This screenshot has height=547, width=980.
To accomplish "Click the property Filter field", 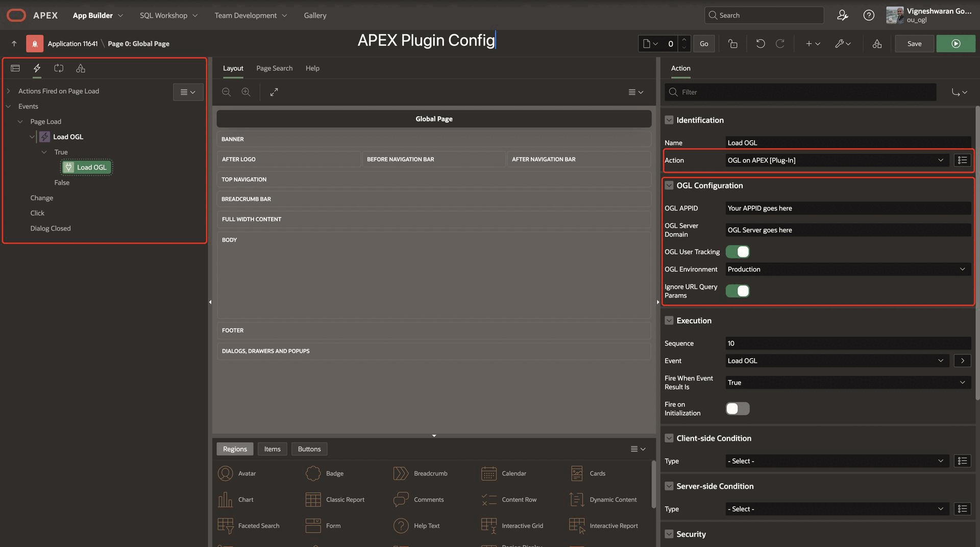I will coord(800,92).
